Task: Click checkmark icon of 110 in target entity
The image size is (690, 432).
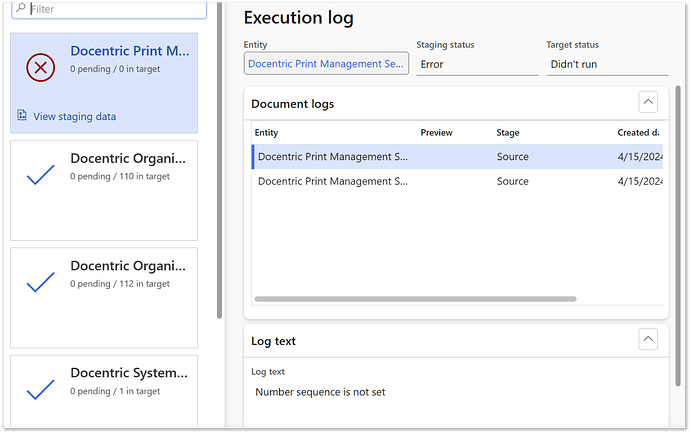Action: pyautogui.click(x=40, y=176)
